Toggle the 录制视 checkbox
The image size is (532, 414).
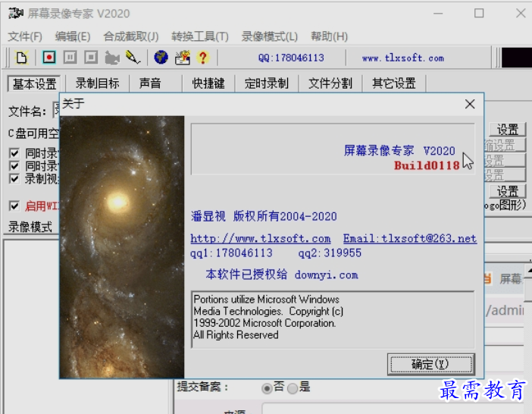click(x=14, y=178)
